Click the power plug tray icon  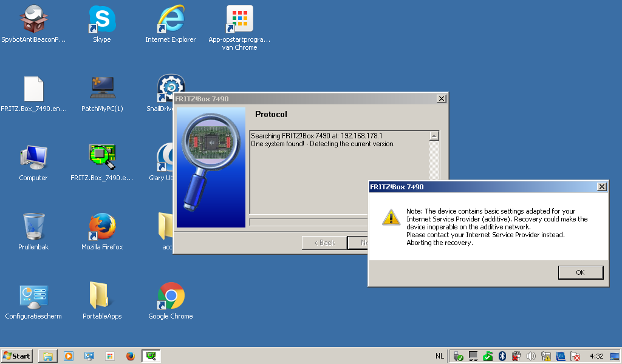click(x=516, y=356)
